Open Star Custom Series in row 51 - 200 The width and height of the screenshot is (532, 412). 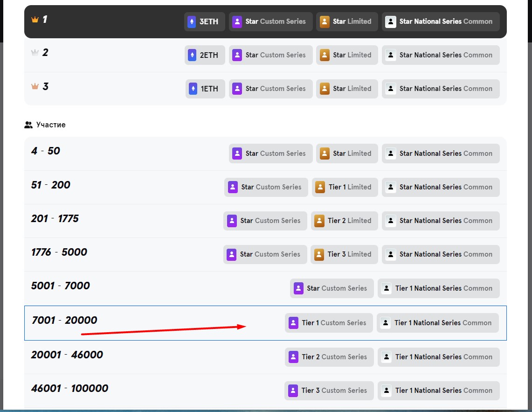point(266,187)
